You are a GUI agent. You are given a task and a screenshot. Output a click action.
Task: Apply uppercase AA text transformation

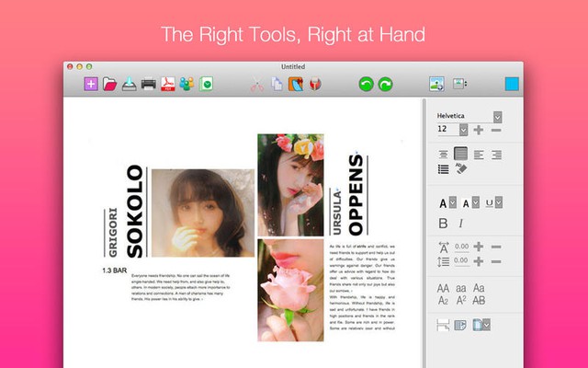coord(443,288)
